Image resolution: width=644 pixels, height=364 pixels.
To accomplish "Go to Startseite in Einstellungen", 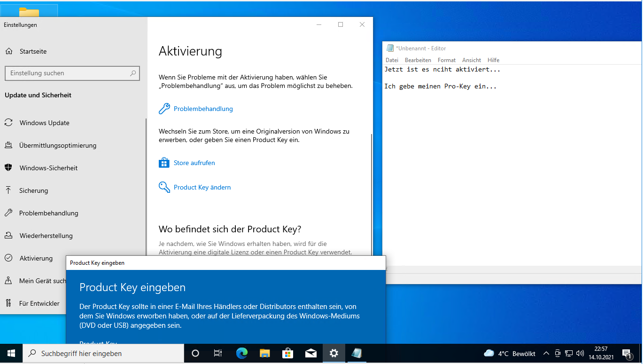I will (x=33, y=51).
